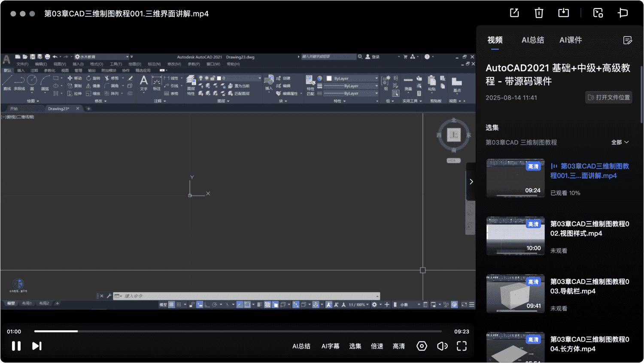Click the ViewCube top face

click(x=454, y=135)
